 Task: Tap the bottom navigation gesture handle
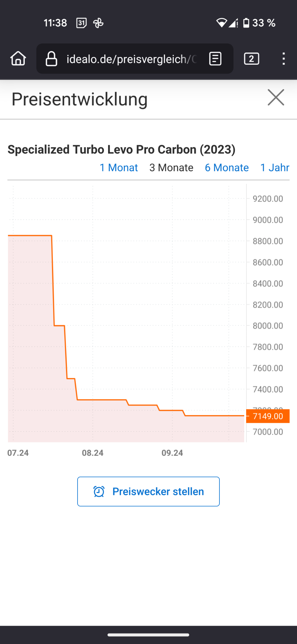click(x=148, y=635)
